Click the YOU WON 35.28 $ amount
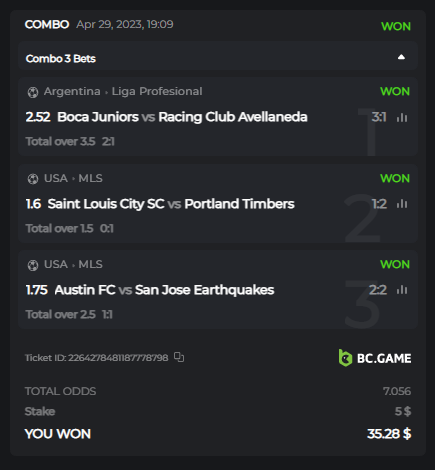The image size is (435, 470). pos(389,434)
